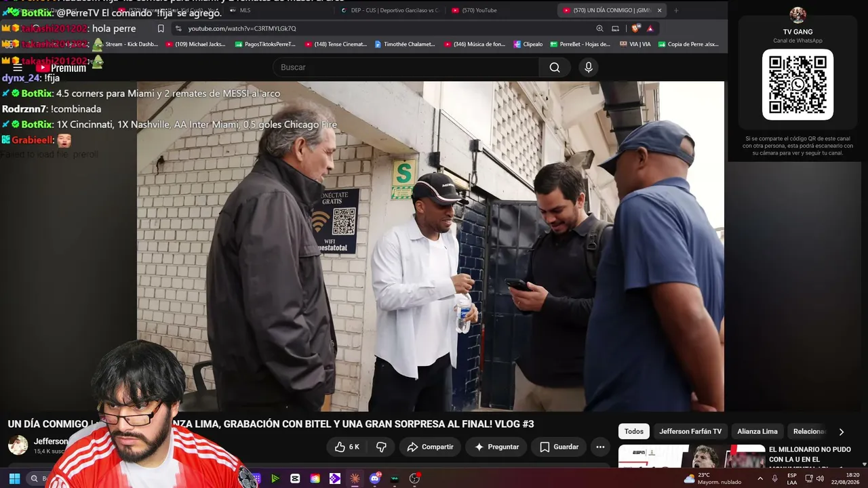Bookmark this page in the browser

(x=161, y=28)
